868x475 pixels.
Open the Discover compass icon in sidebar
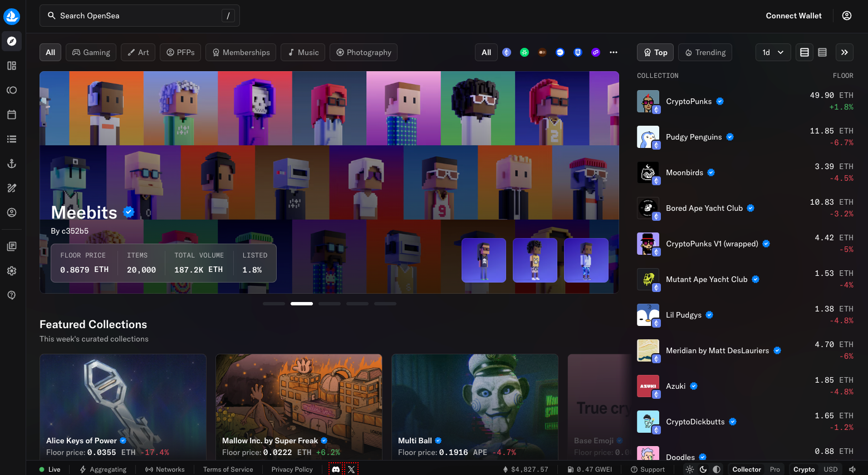pos(12,41)
